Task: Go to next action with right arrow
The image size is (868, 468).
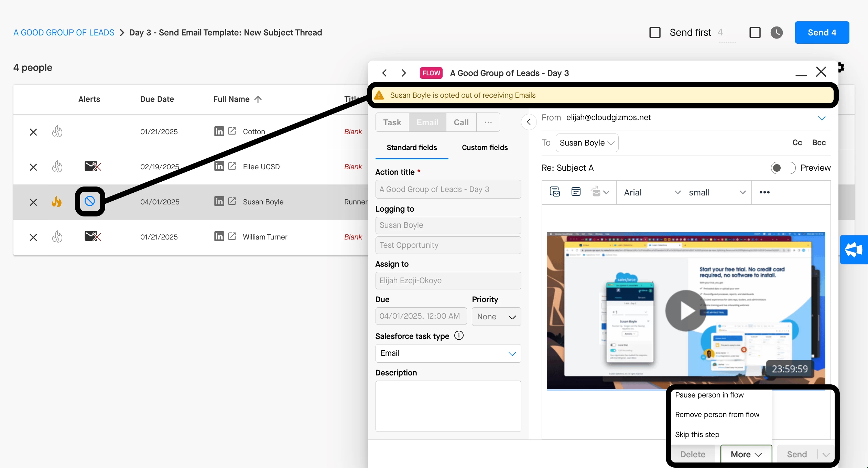Action: click(x=404, y=73)
